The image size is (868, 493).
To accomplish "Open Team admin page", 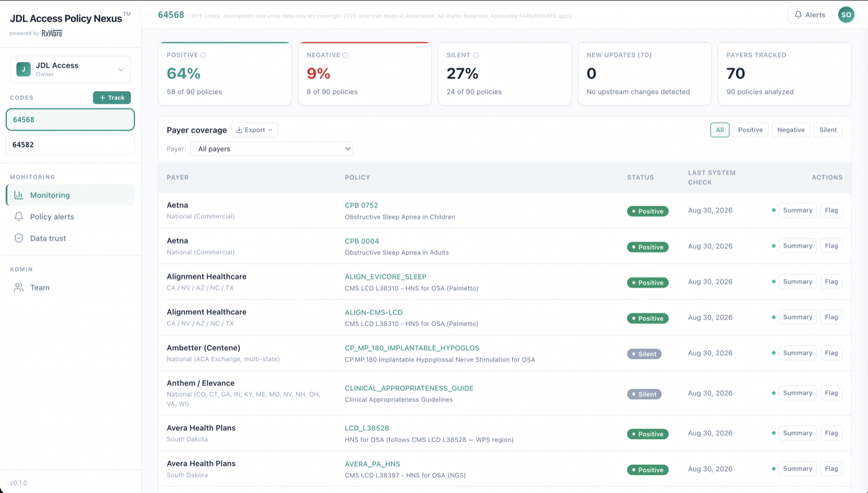I will 71,288.
